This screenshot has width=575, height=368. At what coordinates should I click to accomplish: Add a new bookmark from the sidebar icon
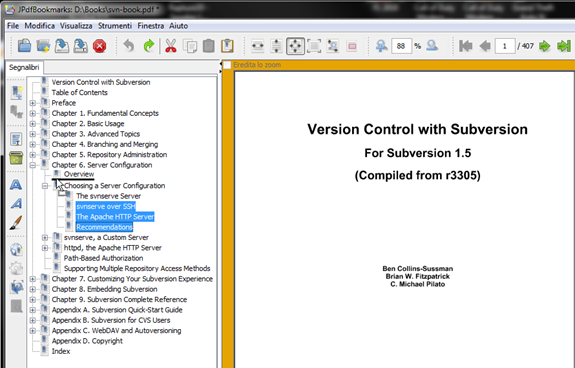[17, 93]
